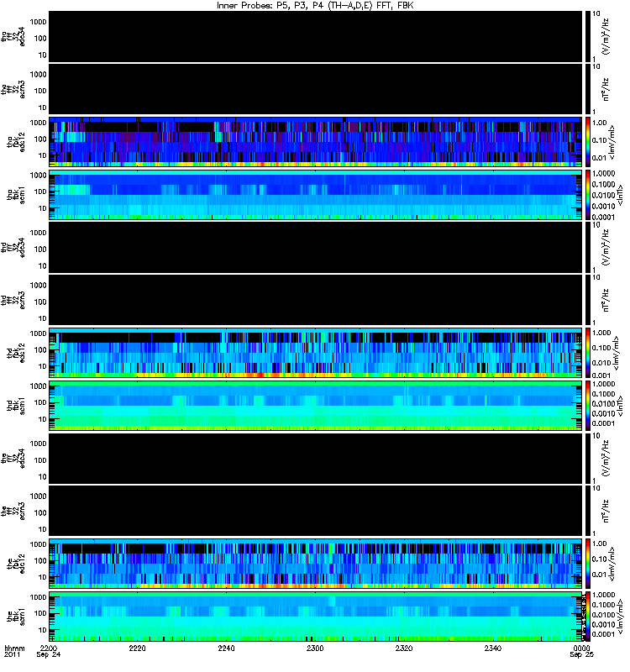The height and width of the screenshot is (672, 630).
Task: Select the tha fbk edc12 color bar
Action: coord(589,141)
